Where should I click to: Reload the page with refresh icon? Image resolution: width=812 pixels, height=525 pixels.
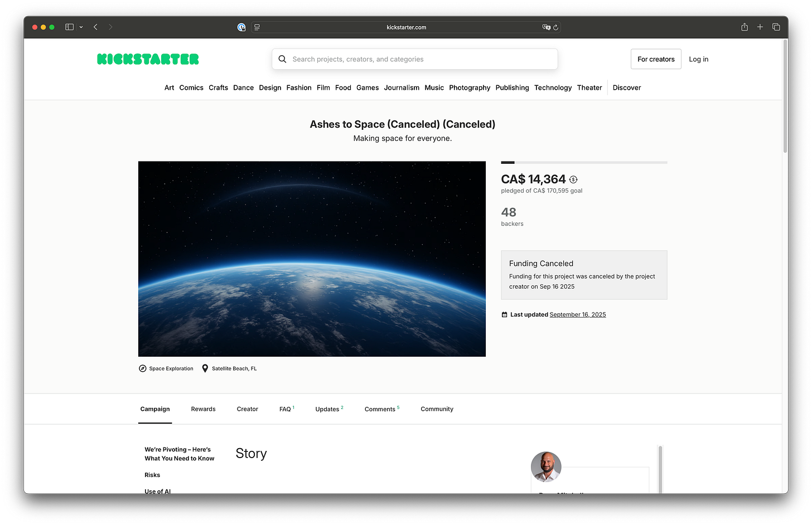point(555,27)
